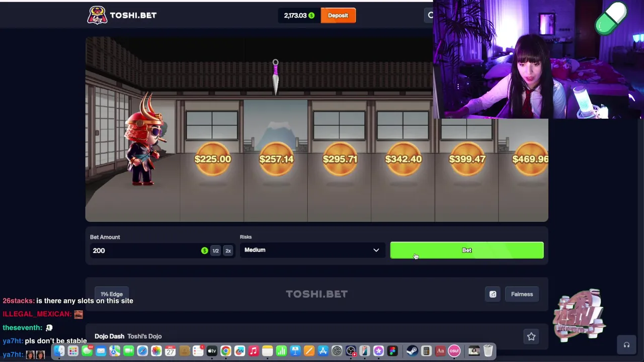Open the Deposit page
Viewport: 644px width, 362px height.
pos(338,15)
